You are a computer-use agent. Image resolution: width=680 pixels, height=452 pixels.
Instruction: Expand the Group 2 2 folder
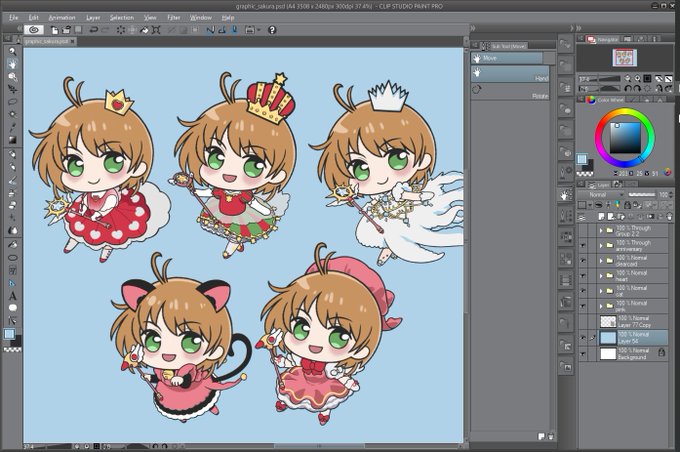click(601, 230)
